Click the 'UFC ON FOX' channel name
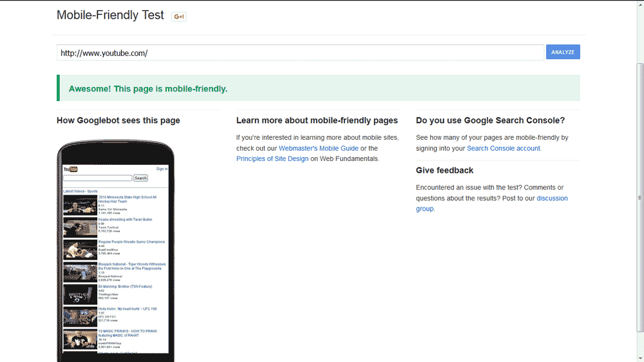The height and width of the screenshot is (362, 644). pos(107,316)
